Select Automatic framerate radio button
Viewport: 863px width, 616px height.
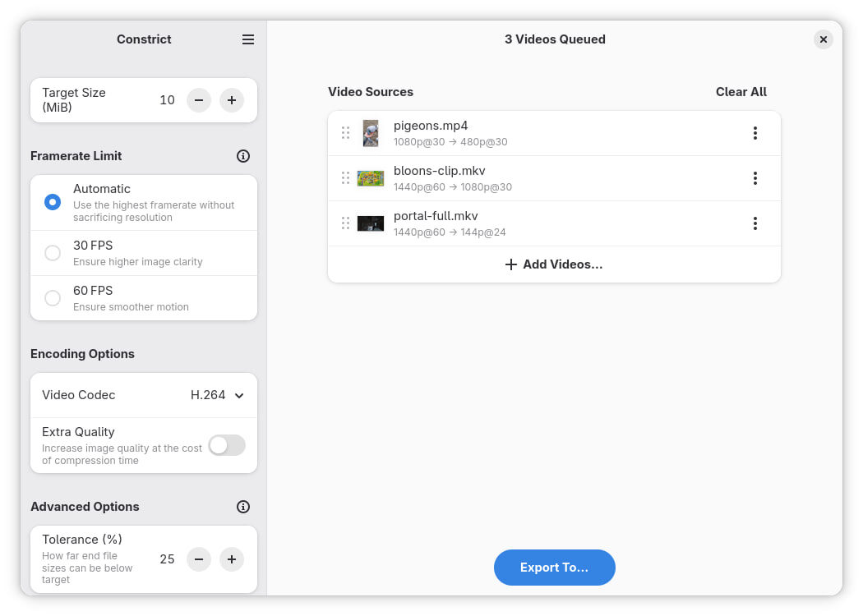pyautogui.click(x=53, y=202)
